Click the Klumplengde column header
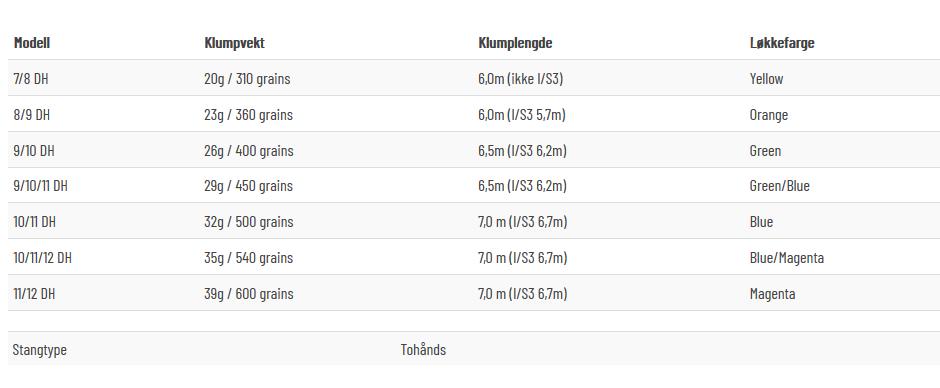This screenshot has height=388, width=940. [x=516, y=43]
